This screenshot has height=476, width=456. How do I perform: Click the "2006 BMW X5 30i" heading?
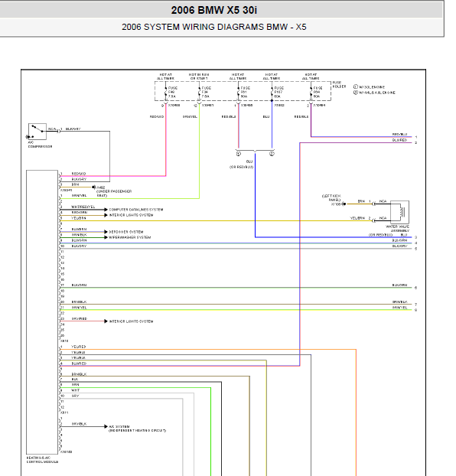214,10
